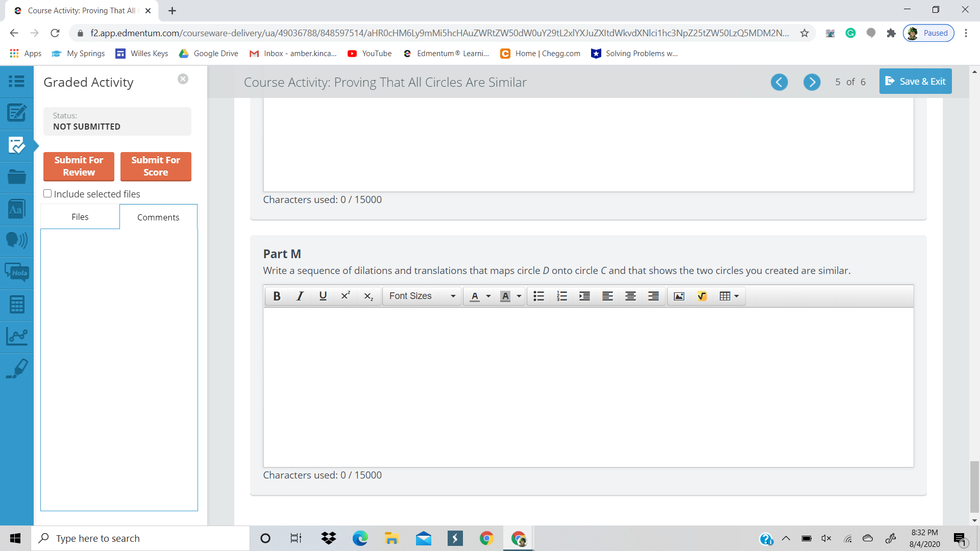Toggle bold formatting in the editor
The image size is (980, 551).
(277, 296)
